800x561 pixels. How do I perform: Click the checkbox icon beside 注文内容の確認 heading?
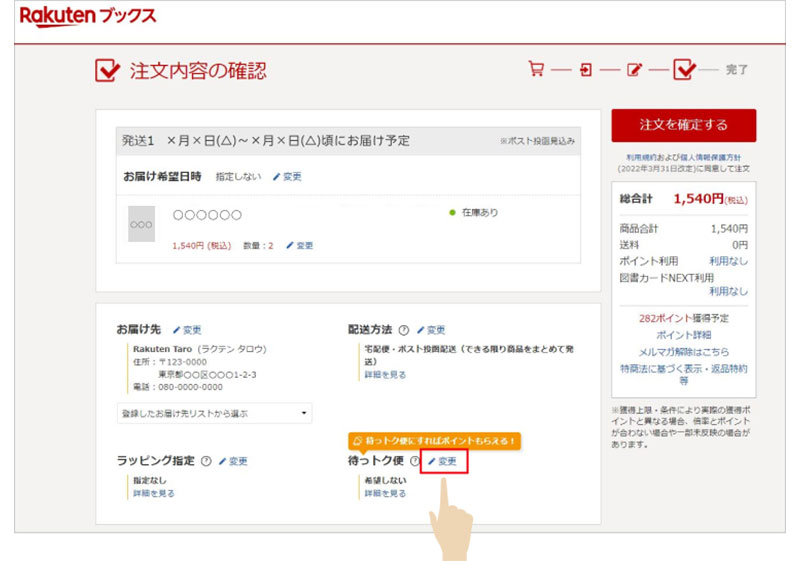(107, 70)
